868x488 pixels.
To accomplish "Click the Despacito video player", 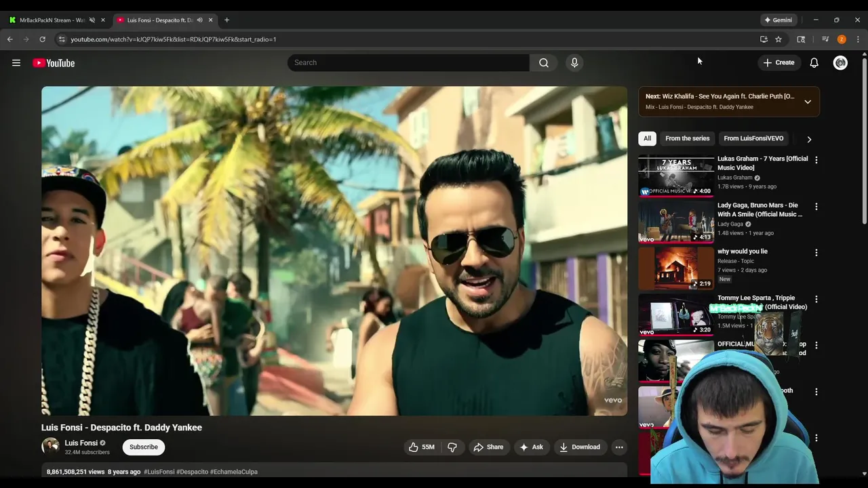I will click(x=334, y=251).
